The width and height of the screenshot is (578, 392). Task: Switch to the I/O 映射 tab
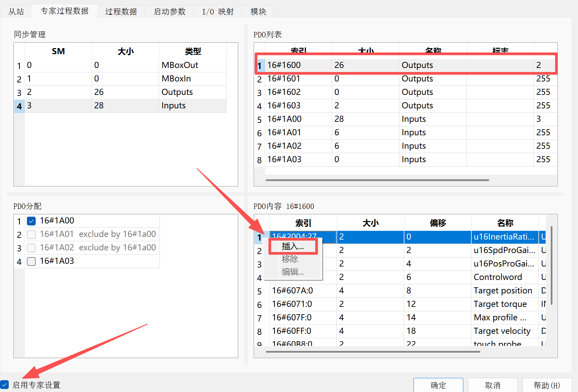pos(218,11)
